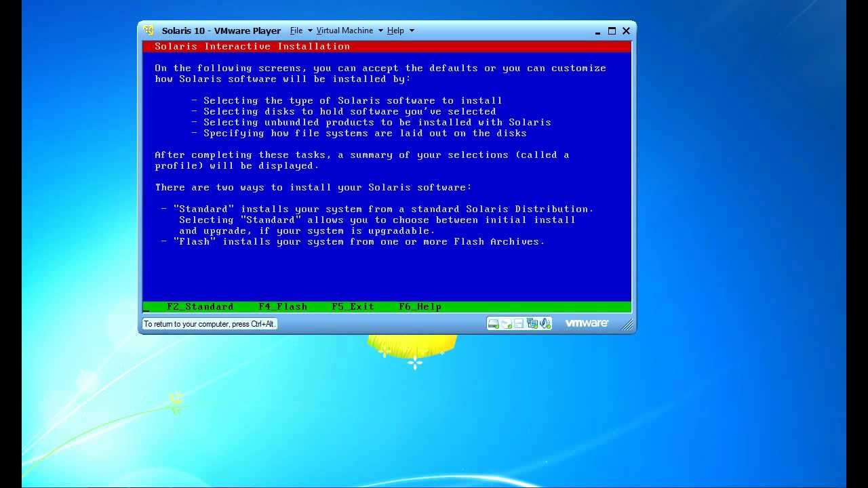Click the network adapter status icon

[532, 323]
